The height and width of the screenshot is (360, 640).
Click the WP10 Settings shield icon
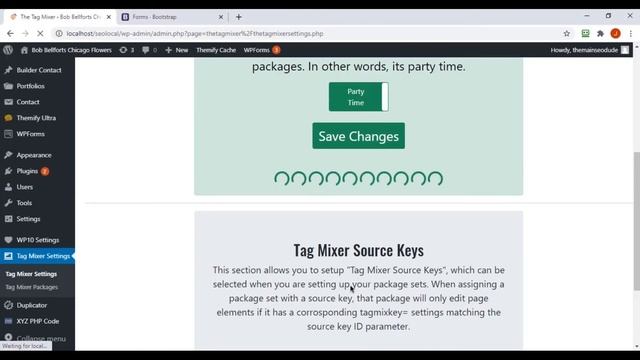point(8,240)
